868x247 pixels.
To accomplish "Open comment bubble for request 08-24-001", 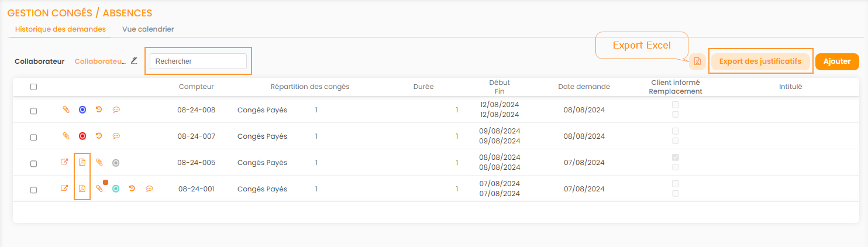I will [x=150, y=188].
